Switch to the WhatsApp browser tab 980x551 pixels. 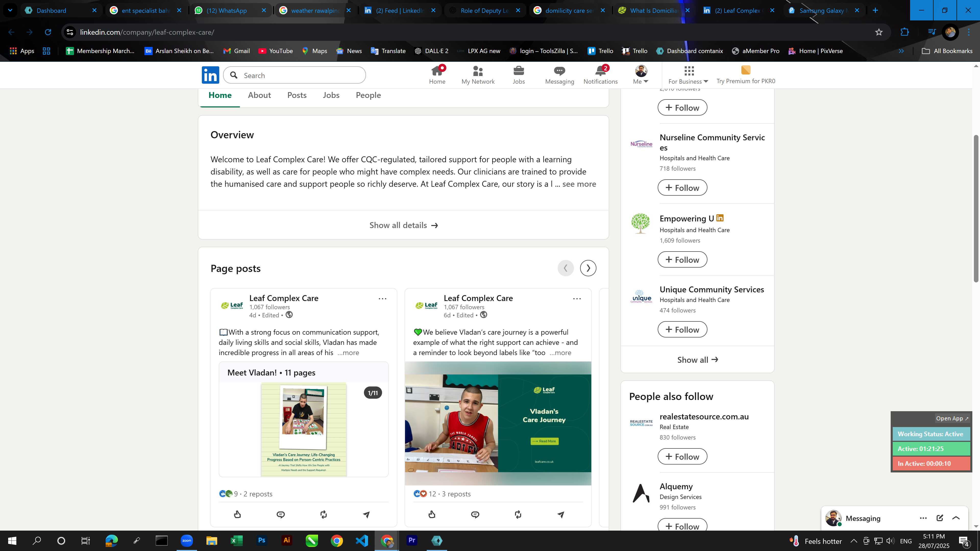[230, 10]
